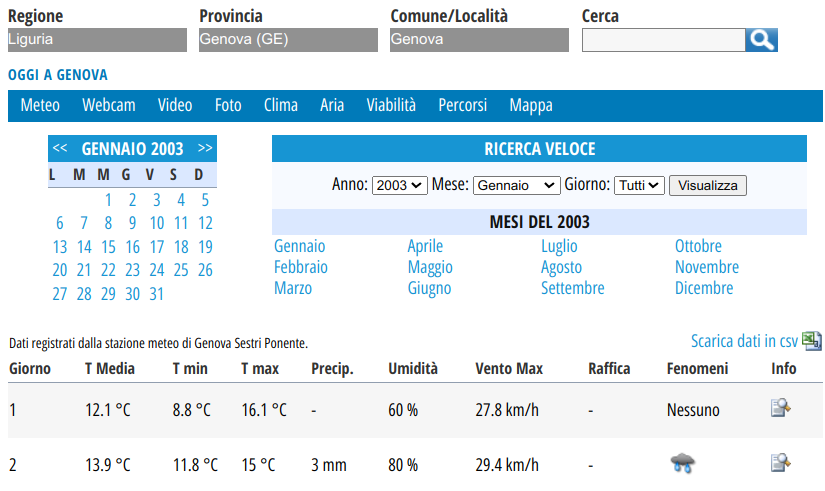
Task: Click the Regione Liguria field
Action: [97, 40]
